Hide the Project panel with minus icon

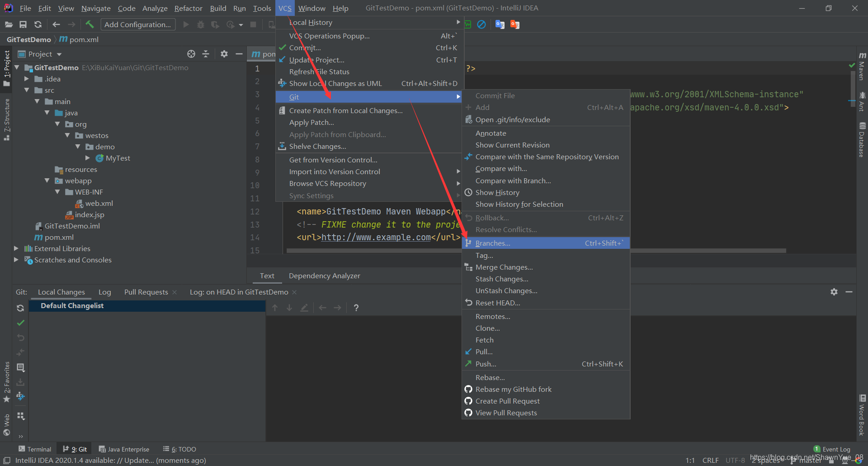tap(239, 54)
